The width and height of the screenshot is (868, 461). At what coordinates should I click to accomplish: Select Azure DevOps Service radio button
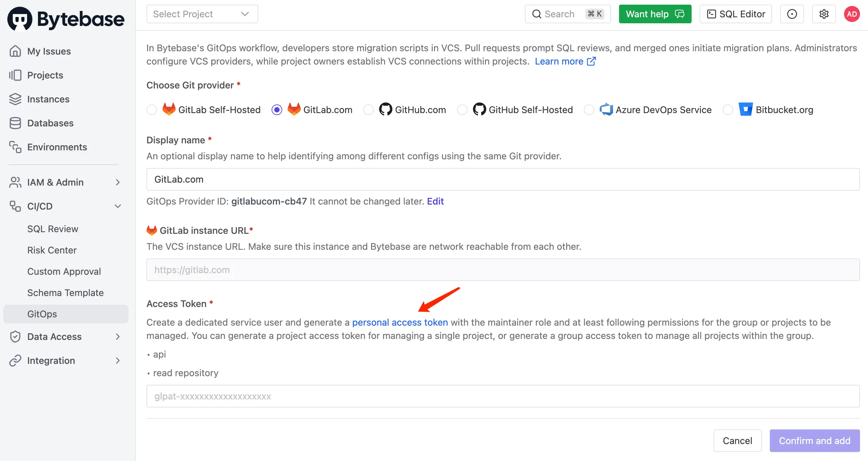coord(589,110)
